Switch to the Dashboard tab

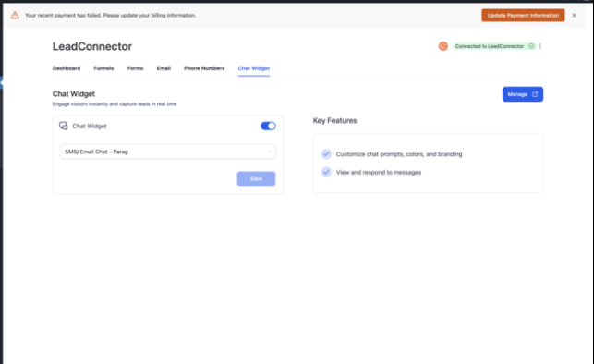(67, 68)
